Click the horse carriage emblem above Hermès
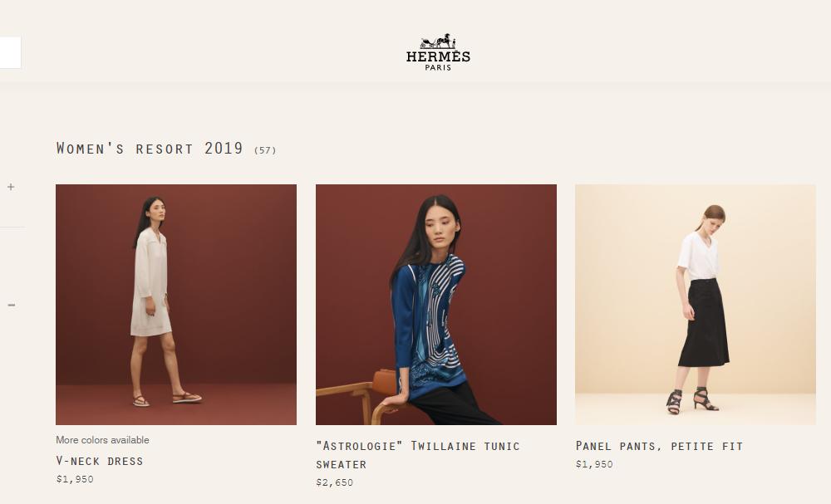The height and width of the screenshot is (504, 831). 438,42
